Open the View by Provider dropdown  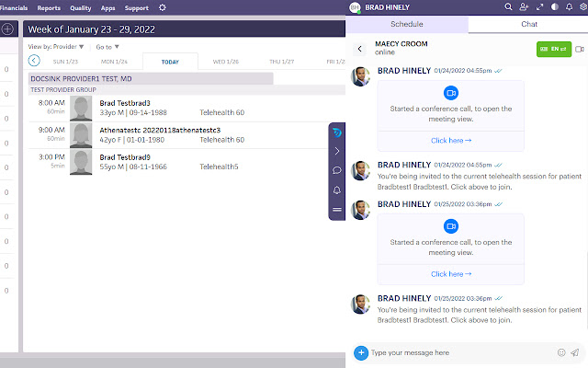[x=57, y=46]
